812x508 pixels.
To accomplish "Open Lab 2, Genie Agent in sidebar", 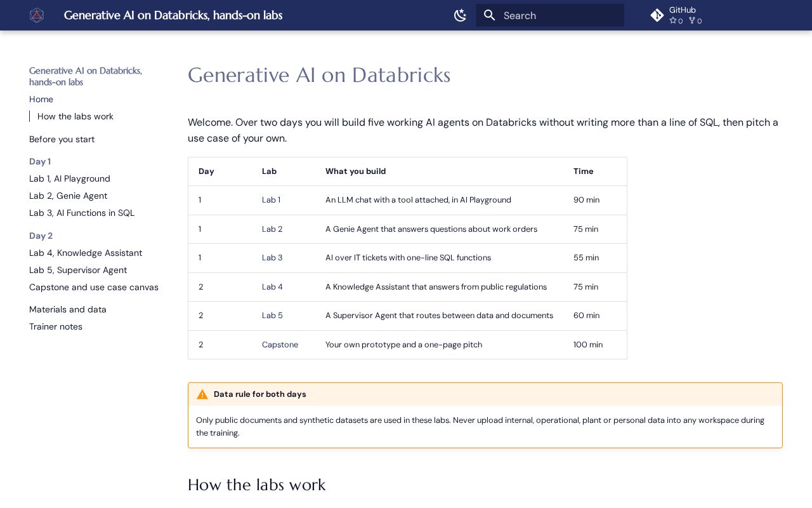I will (x=69, y=196).
